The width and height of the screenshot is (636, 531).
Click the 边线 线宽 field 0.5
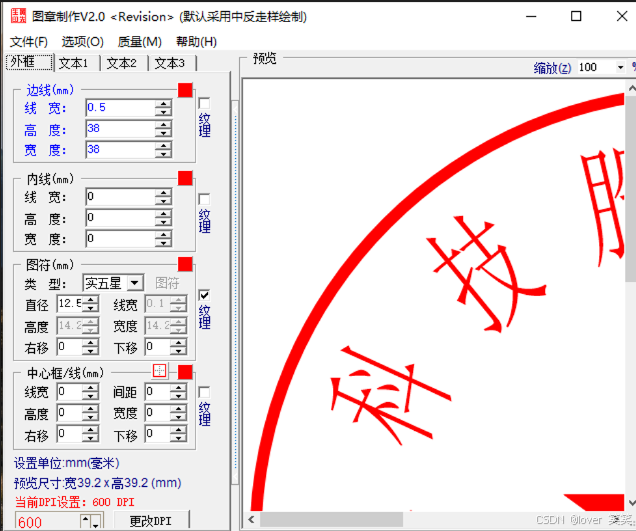[120, 108]
